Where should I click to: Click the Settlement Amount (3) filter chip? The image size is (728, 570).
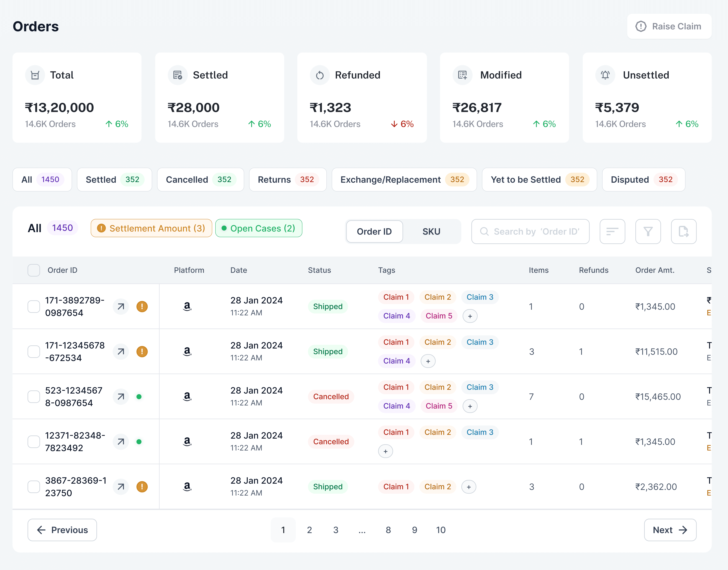click(x=151, y=228)
